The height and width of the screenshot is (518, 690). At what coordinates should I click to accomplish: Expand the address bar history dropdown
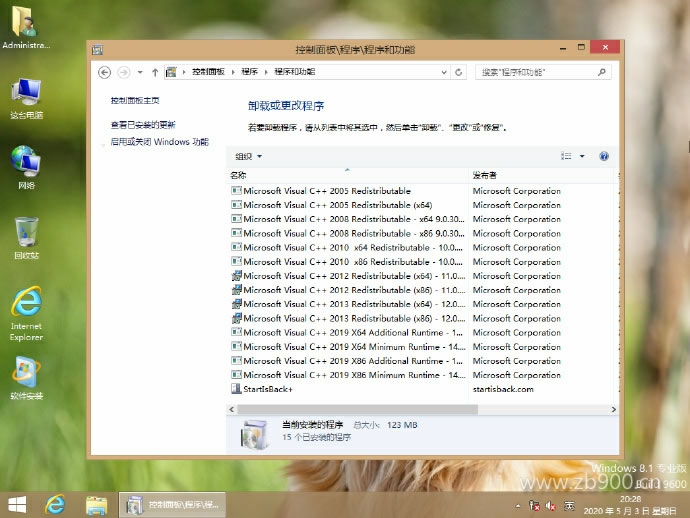point(444,72)
